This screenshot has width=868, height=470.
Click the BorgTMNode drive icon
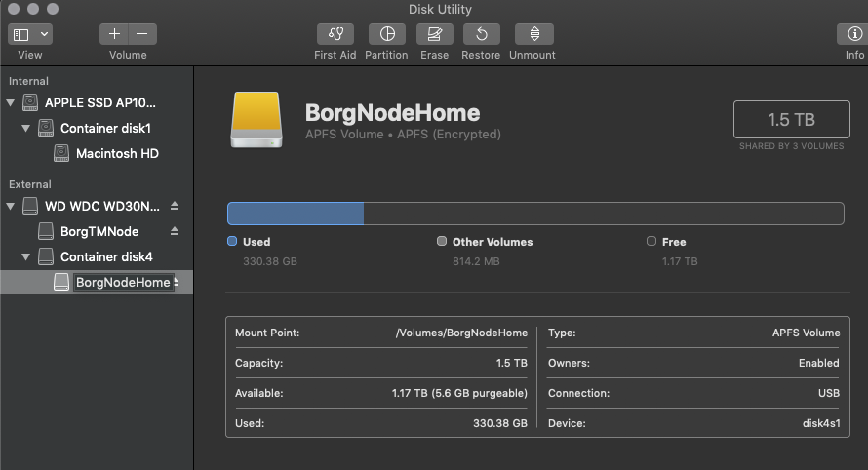[x=46, y=231]
